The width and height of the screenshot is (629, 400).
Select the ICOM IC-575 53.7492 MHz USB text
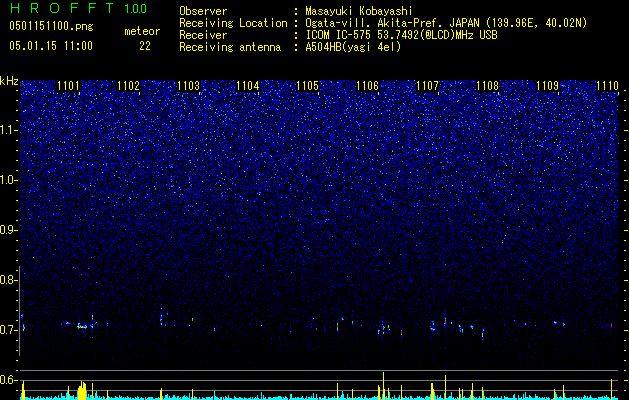point(402,35)
